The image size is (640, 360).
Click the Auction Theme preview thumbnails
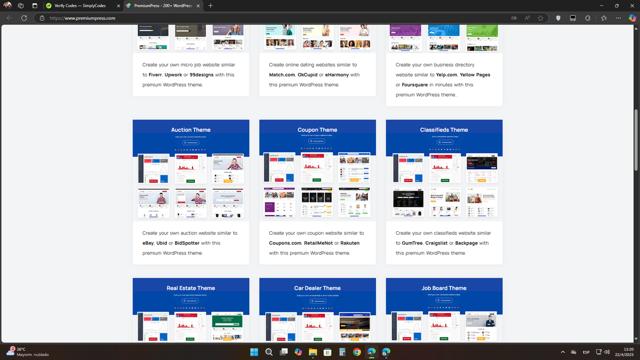pos(191,186)
